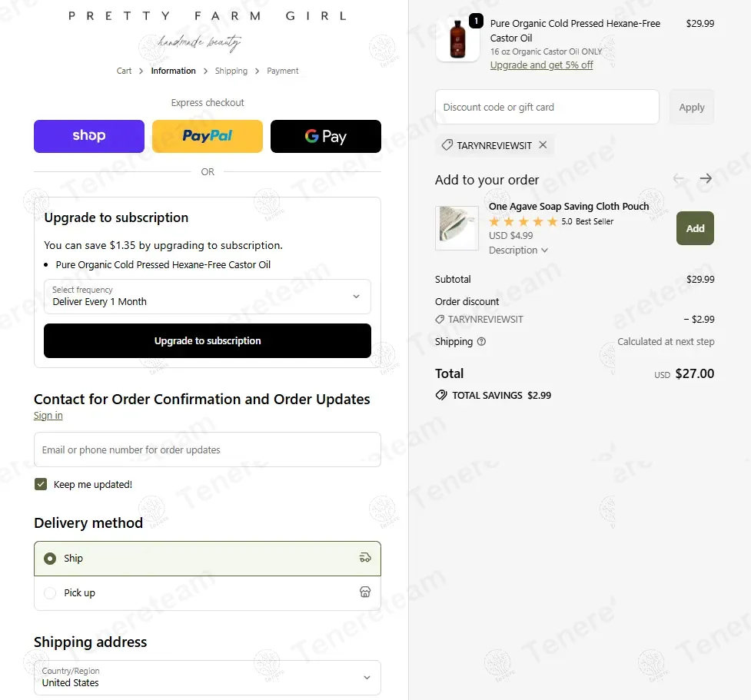This screenshot has height=700, width=751.
Task: Go to next recommended product arrow
Action: [706, 178]
